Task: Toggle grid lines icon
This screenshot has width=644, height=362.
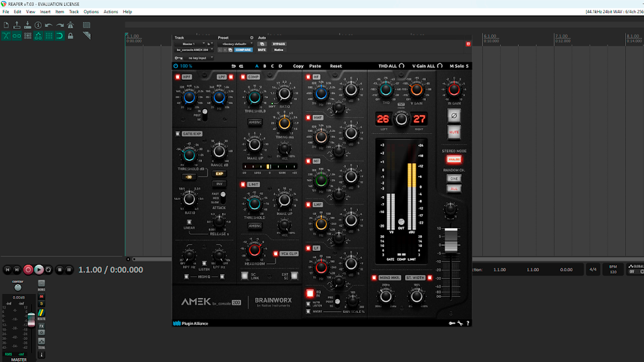Action: [x=49, y=36]
